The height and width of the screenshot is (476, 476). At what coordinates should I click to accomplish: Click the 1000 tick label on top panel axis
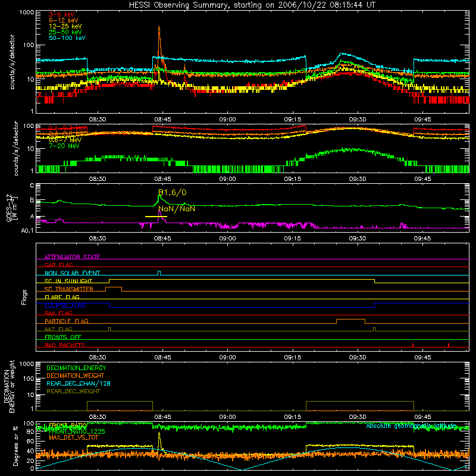[x=26, y=12]
